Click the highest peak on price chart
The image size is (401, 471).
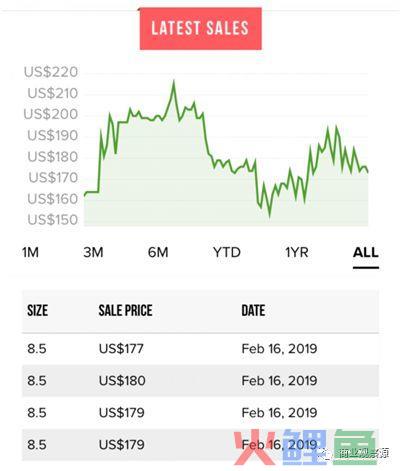(174, 81)
